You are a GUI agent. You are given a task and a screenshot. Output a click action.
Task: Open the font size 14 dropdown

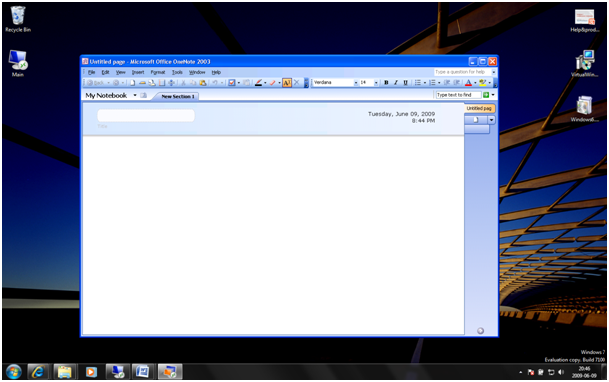[x=376, y=83]
